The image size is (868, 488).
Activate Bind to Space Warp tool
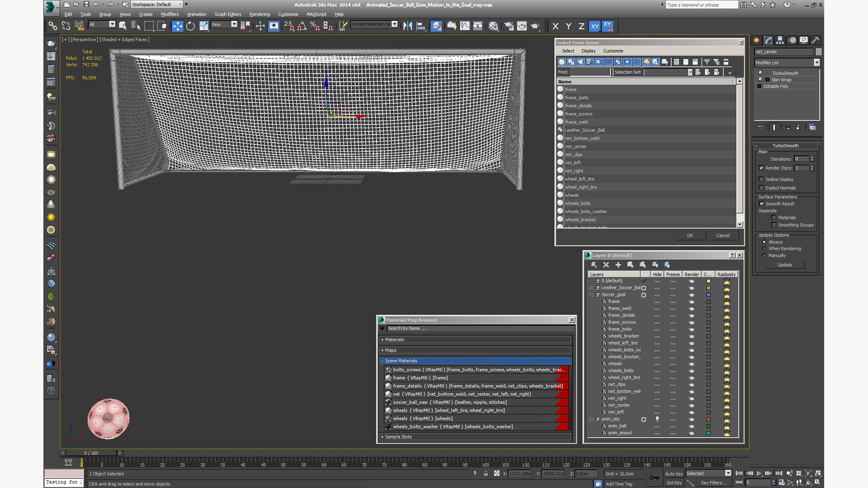(79, 26)
